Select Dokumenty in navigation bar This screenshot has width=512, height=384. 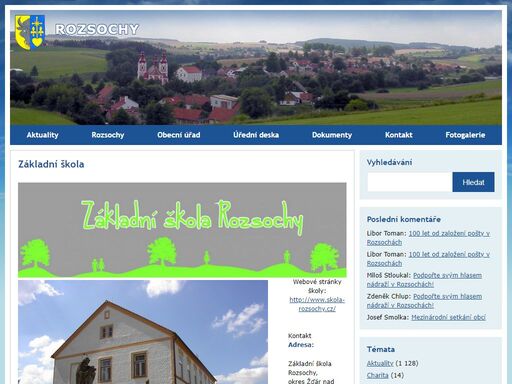tap(332, 135)
